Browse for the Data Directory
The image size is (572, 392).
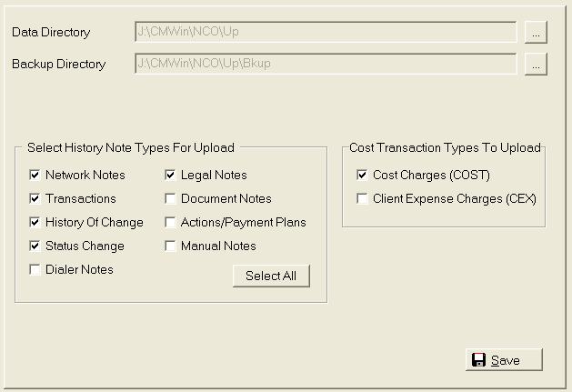pyautogui.click(x=536, y=32)
